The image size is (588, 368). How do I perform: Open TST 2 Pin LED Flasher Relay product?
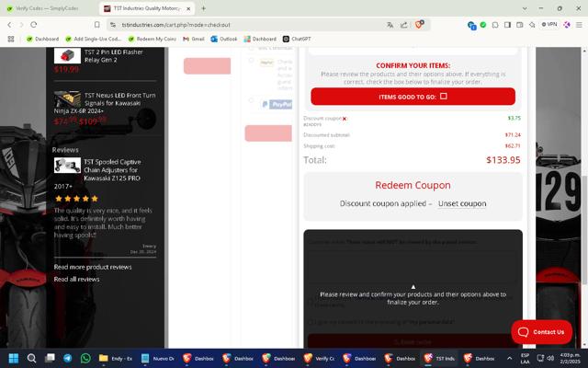114,56
